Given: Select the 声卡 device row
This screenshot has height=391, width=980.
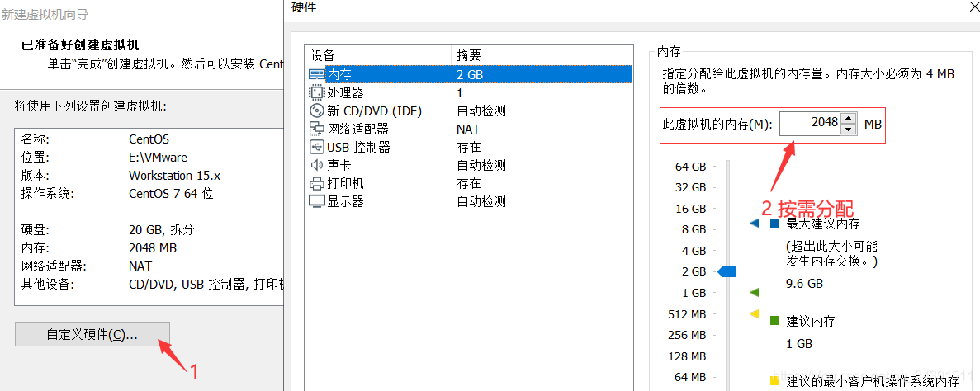Looking at the screenshot, I should (x=469, y=165).
